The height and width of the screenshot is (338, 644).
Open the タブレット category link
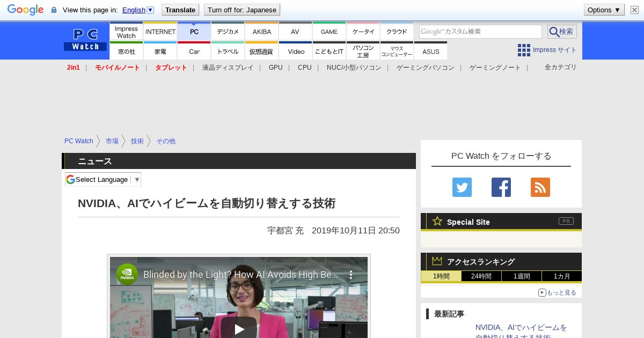(171, 68)
